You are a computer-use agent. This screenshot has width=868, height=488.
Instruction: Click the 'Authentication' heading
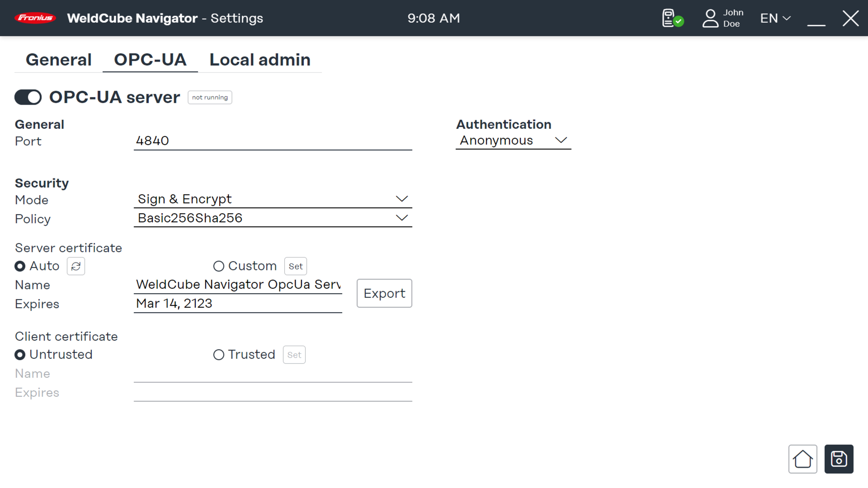[x=504, y=125]
